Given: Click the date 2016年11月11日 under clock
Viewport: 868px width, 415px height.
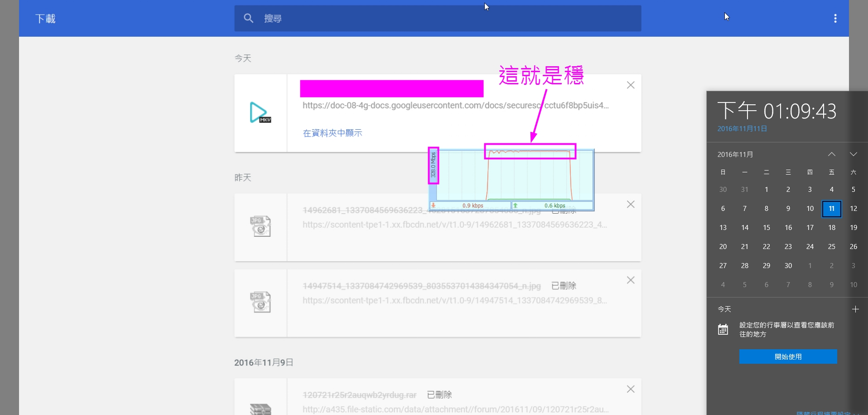Looking at the screenshot, I should tap(742, 129).
